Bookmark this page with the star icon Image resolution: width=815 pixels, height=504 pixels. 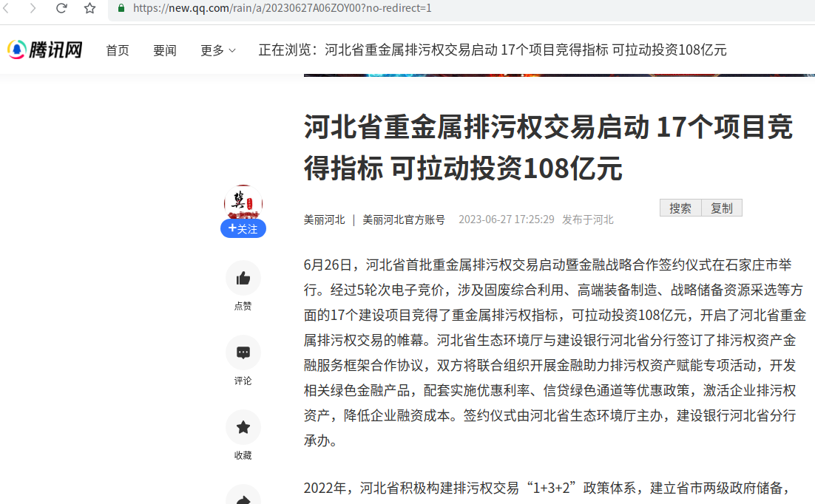point(90,8)
